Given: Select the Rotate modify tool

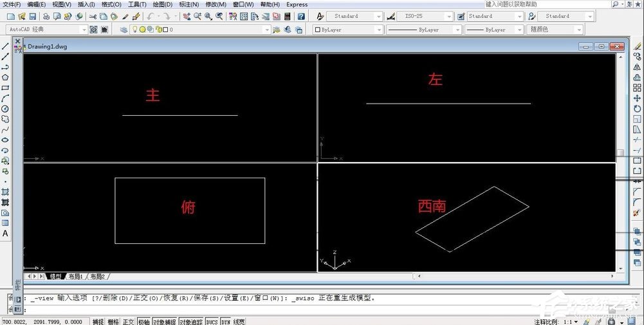Looking at the screenshot, I should 637,109.
